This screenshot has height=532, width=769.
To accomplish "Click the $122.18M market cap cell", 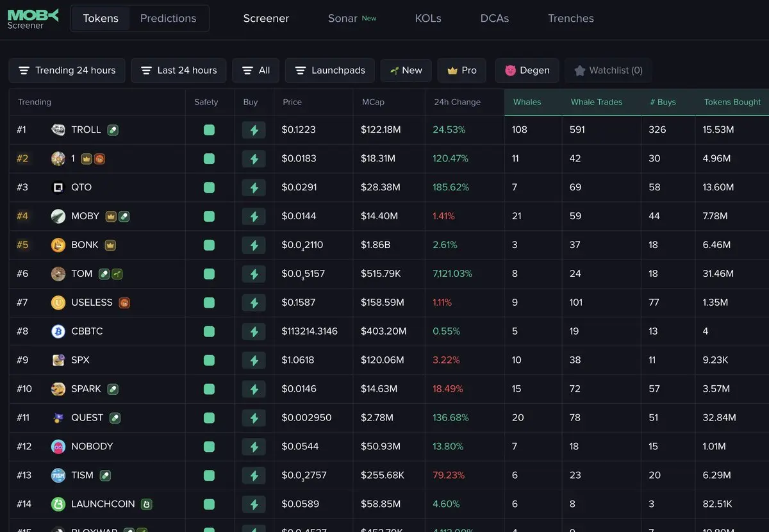I will point(381,129).
